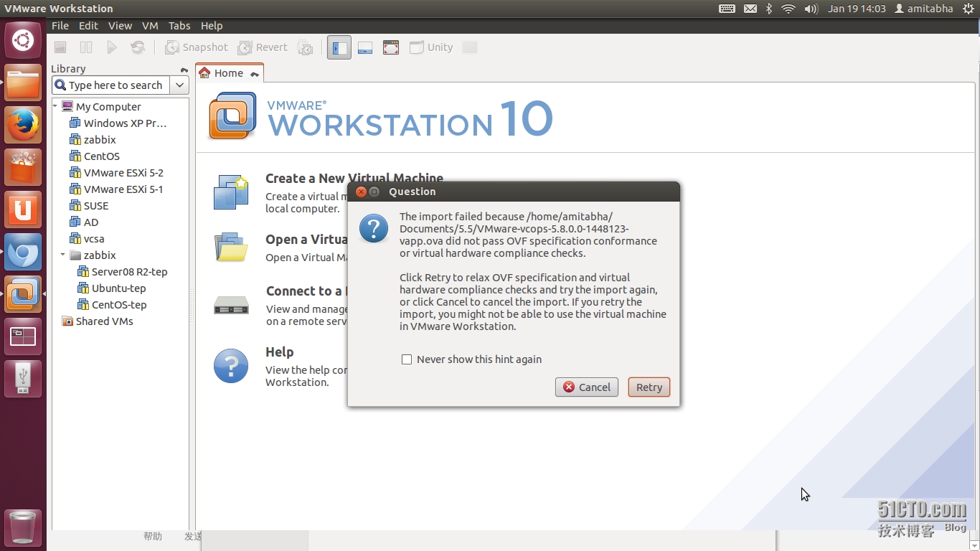Launch Firefox from the launcher
This screenshot has width=980, height=551.
(x=23, y=126)
